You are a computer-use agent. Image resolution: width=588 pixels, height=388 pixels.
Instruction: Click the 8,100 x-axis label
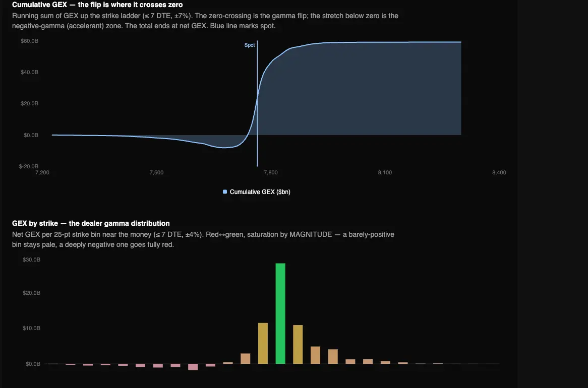pyautogui.click(x=385, y=172)
